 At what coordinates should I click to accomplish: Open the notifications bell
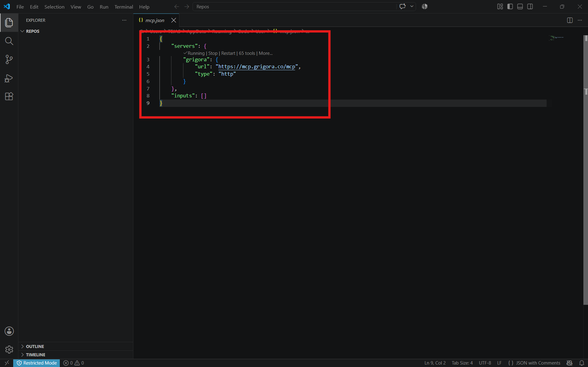point(582,363)
